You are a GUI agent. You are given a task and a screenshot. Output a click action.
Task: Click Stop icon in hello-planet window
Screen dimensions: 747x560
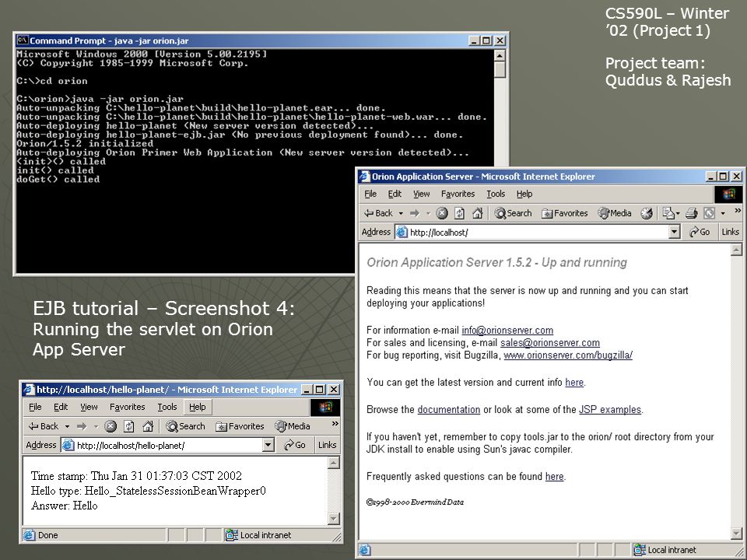(x=110, y=426)
